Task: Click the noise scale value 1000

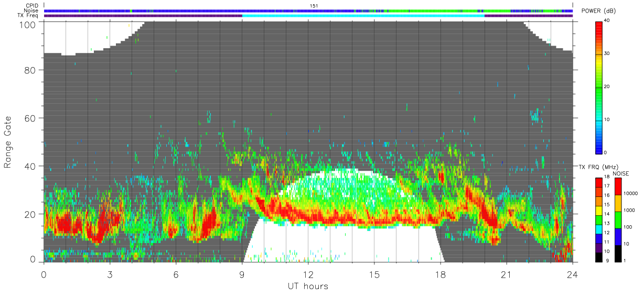Action: click(630, 211)
